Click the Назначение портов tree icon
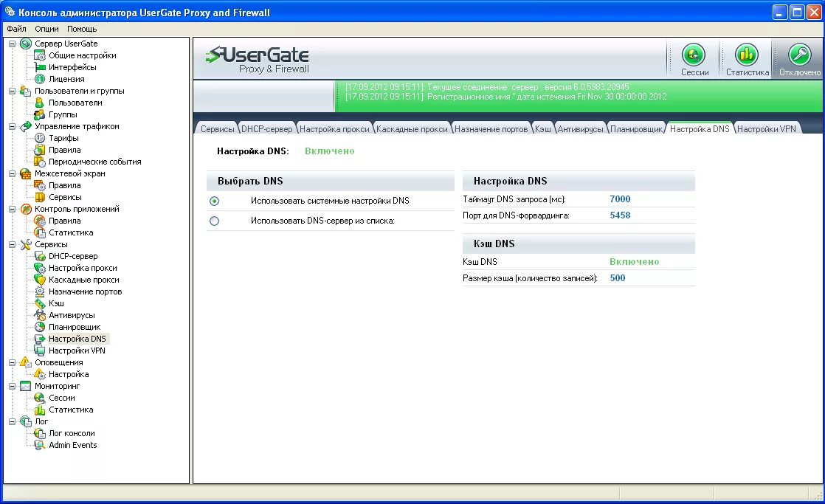Image resolution: width=825 pixels, height=504 pixels. [x=39, y=291]
